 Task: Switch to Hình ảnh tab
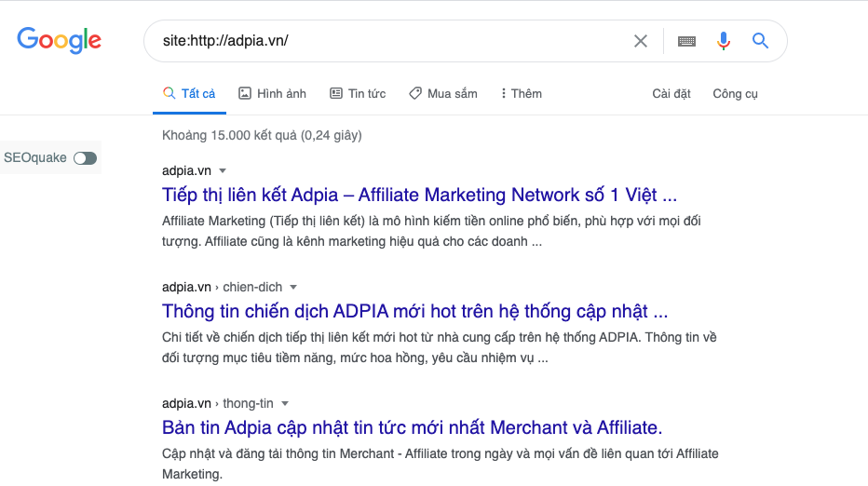click(x=272, y=93)
